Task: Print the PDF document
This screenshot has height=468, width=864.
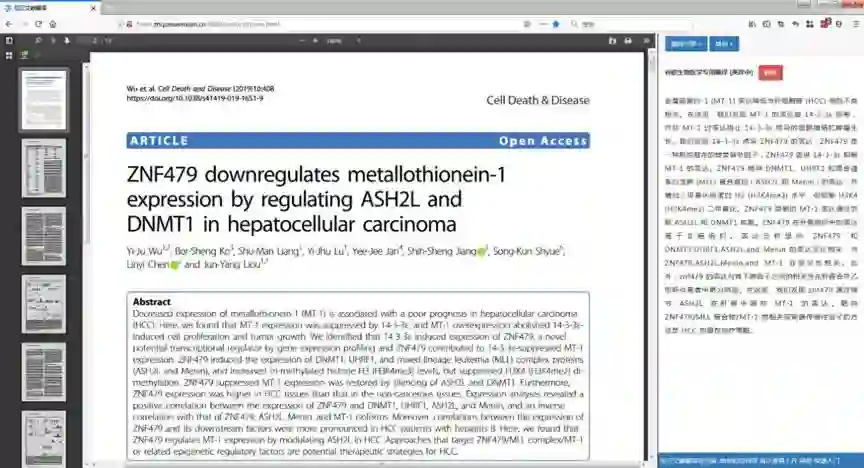Action: tap(628, 41)
